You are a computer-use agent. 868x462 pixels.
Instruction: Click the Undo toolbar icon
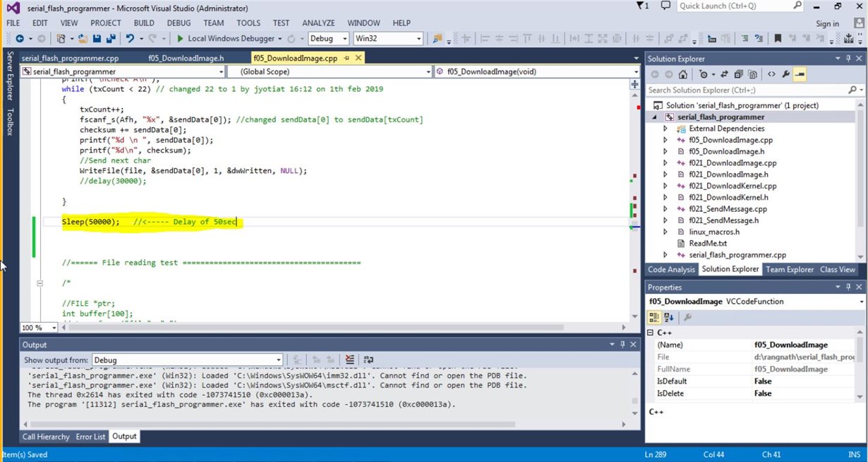(131, 39)
